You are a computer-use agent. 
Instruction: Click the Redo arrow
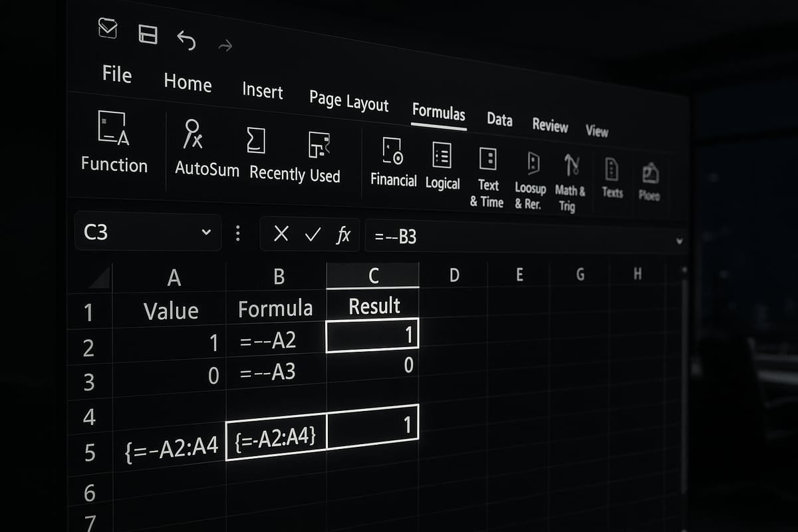[225, 46]
